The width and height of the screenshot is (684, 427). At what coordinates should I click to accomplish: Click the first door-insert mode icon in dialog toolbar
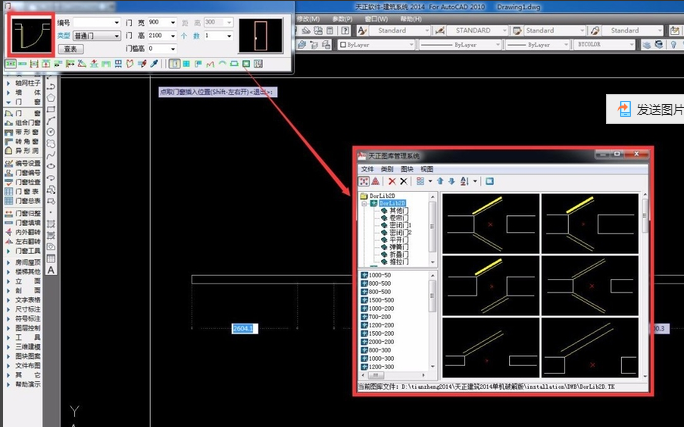pyautogui.click(x=10, y=64)
